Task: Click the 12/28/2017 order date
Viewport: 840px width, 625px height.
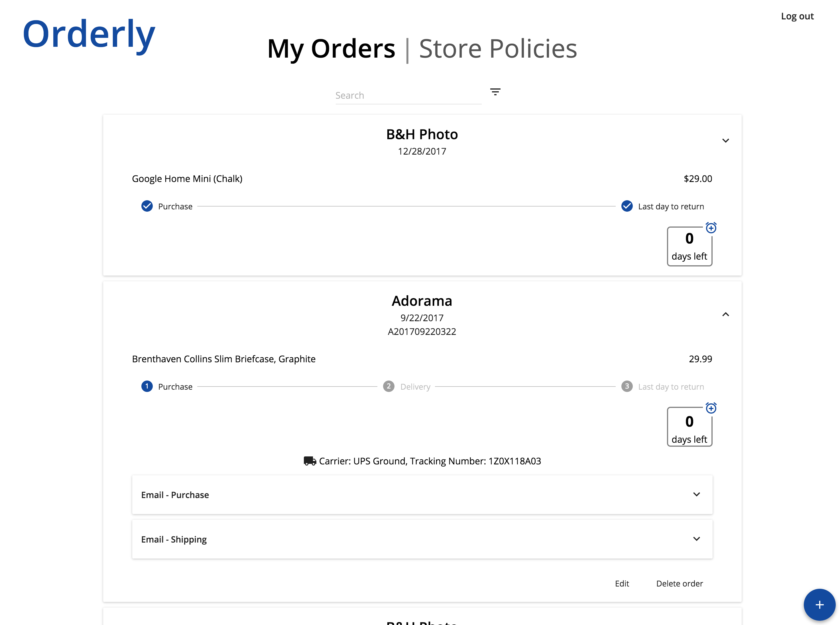Action: 422,151
